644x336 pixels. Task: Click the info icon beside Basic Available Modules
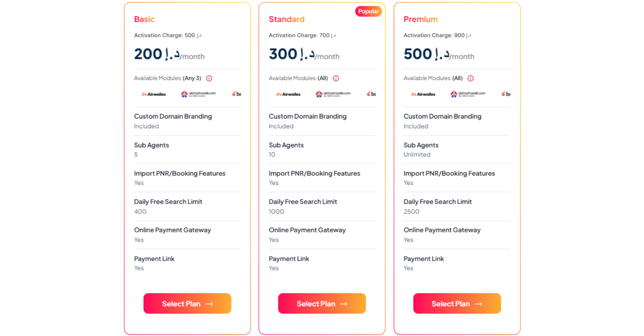[x=209, y=79]
